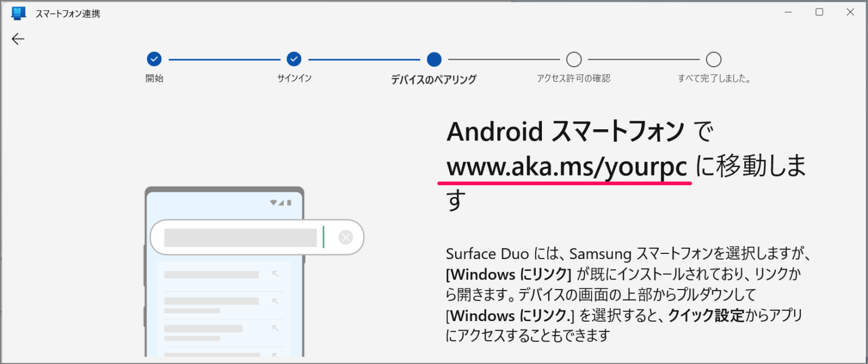
Task: Click the スマートフォン連携 app icon in title bar
Action: pyautogui.click(x=18, y=12)
